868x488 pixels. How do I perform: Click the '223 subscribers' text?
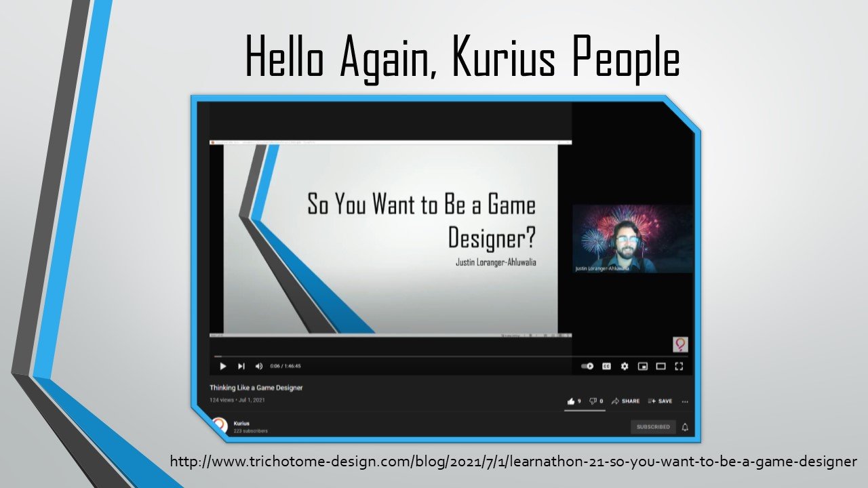point(251,431)
